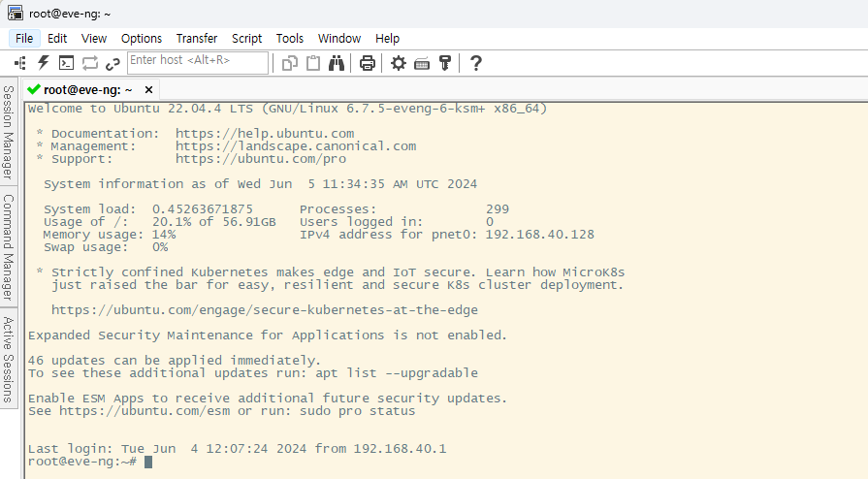Click the root@eve-ng:~# prompt line

pyautogui.click(x=81, y=462)
